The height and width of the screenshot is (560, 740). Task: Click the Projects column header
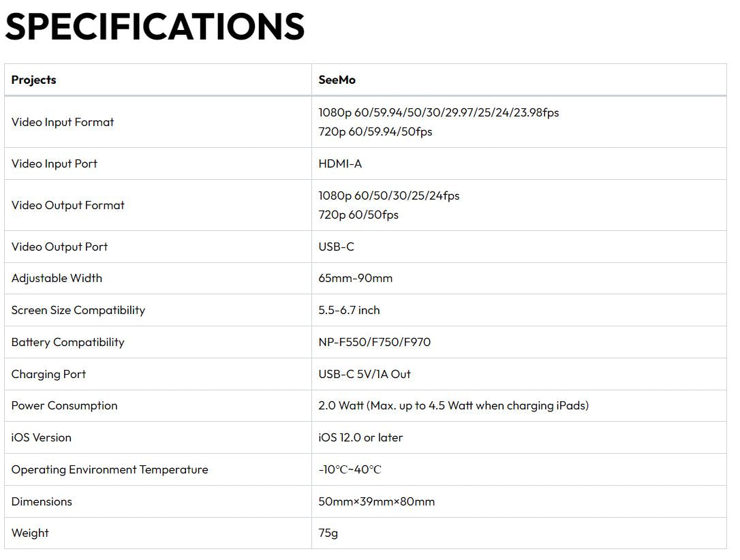34,80
